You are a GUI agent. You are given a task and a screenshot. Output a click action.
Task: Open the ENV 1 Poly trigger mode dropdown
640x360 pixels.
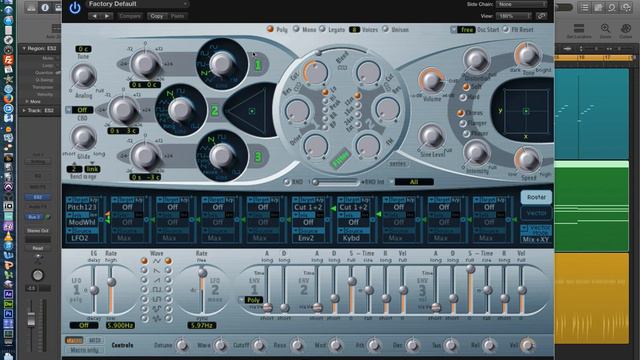(x=250, y=300)
